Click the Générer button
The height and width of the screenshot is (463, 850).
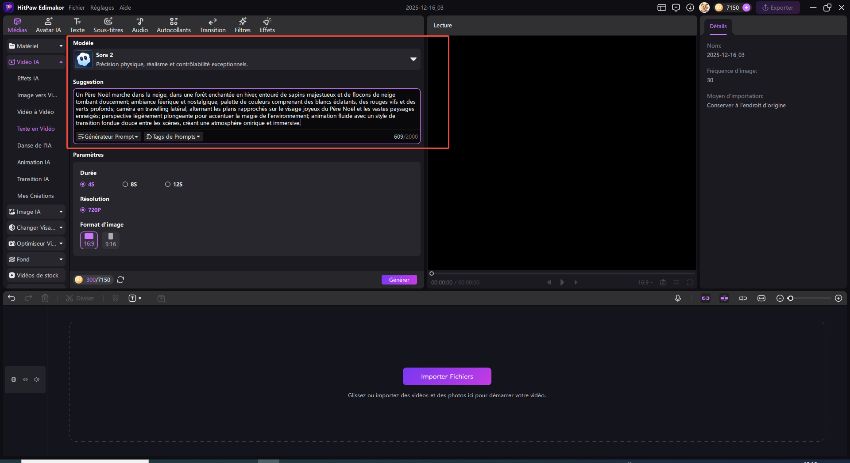pos(399,280)
